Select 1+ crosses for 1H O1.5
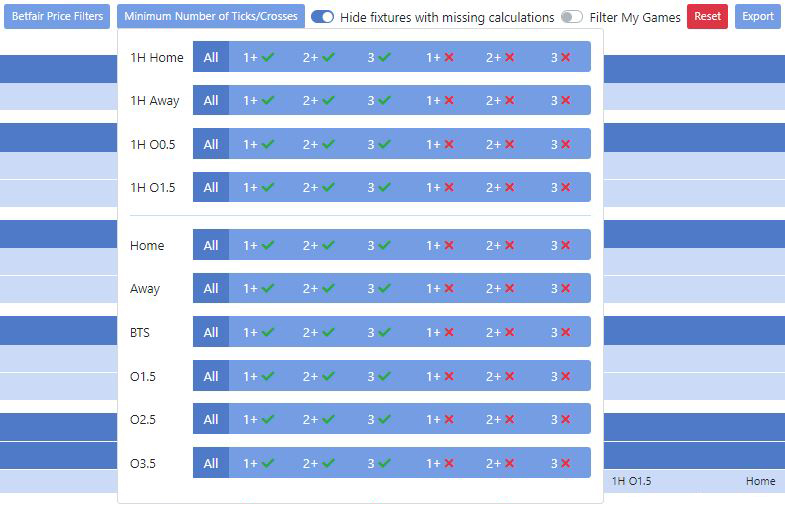The width and height of the screenshot is (785, 511). click(440, 187)
